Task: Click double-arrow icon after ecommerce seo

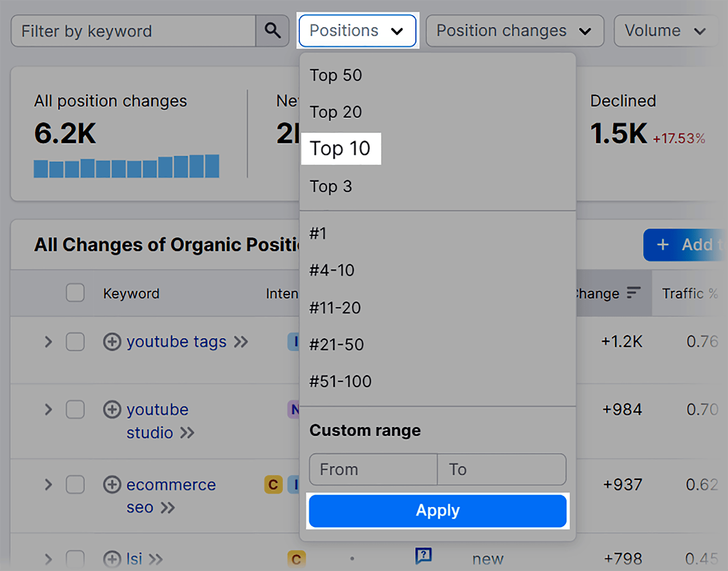Action: [x=168, y=508]
